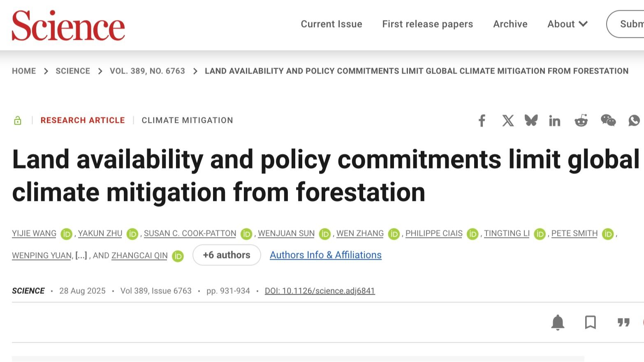644x362 pixels.
Task: Click the Science logo
Action: (x=68, y=25)
